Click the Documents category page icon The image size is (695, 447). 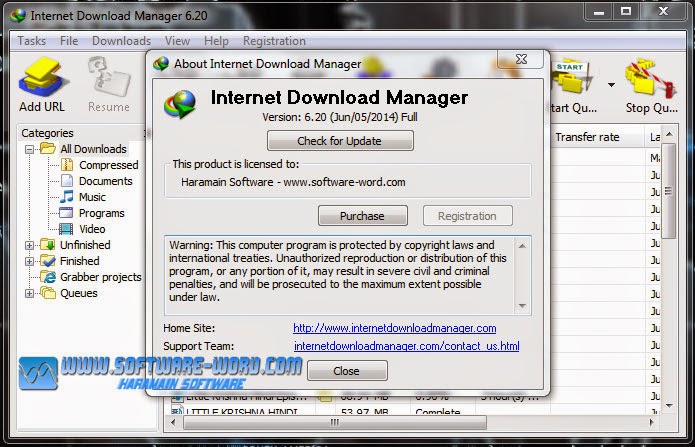click(66, 181)
